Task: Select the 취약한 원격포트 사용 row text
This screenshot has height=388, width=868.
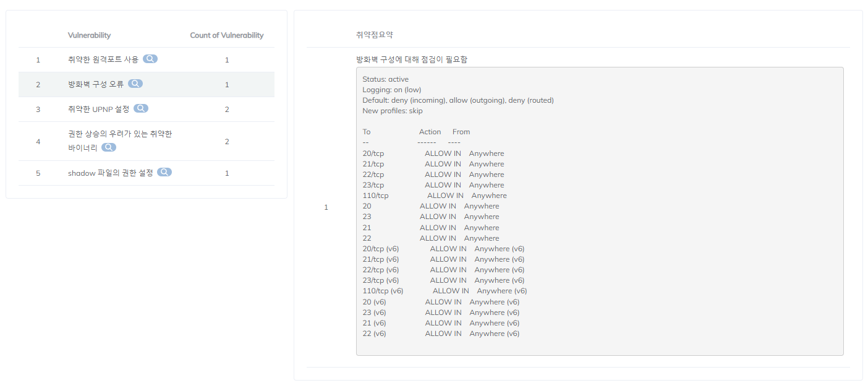Action: [103, 59]
